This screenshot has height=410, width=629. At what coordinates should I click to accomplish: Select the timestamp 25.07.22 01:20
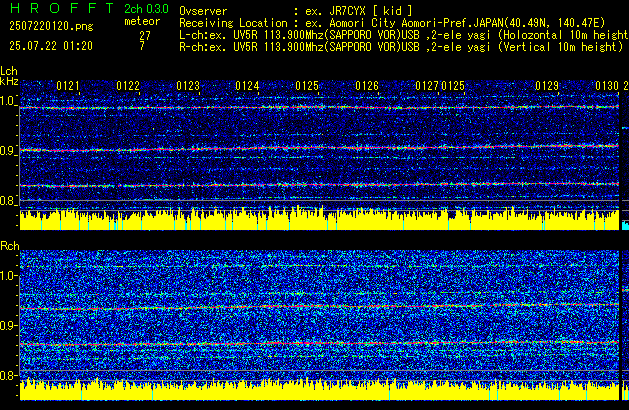click(51, 46)
